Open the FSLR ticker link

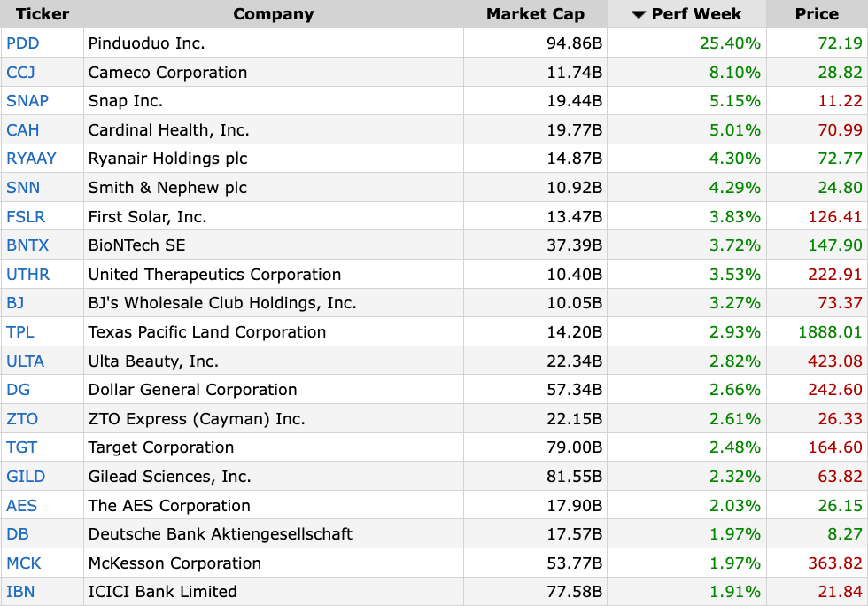(26, 216)
